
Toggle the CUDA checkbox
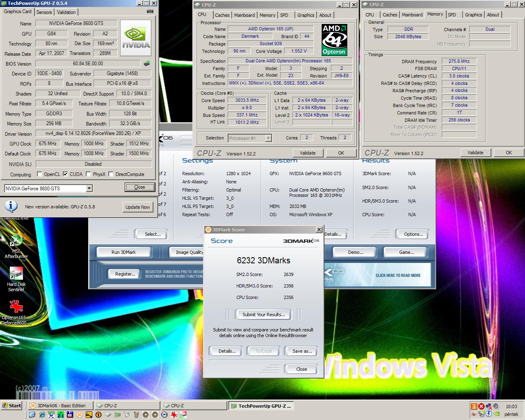click(x=65, y=174)
